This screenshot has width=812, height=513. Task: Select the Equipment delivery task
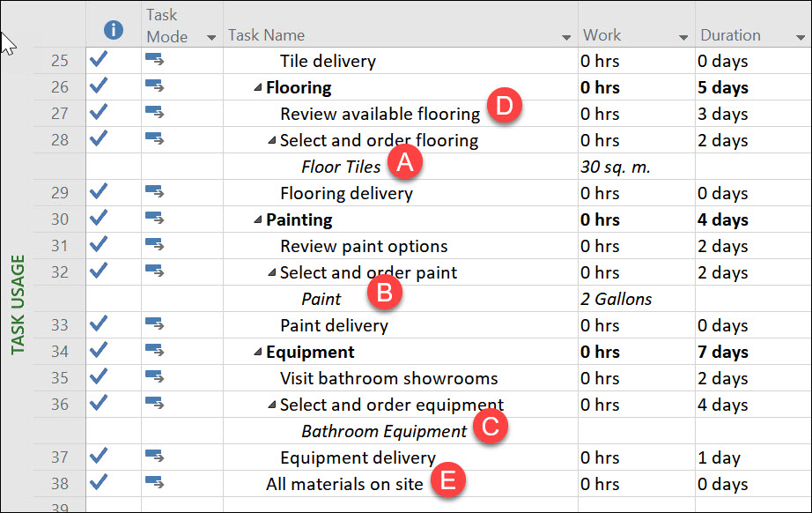(358, 457)
